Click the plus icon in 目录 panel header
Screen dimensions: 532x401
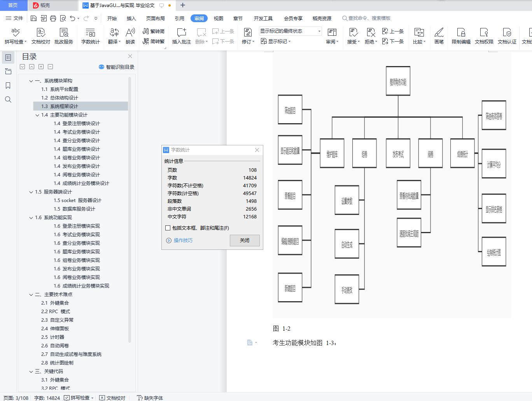41,67
